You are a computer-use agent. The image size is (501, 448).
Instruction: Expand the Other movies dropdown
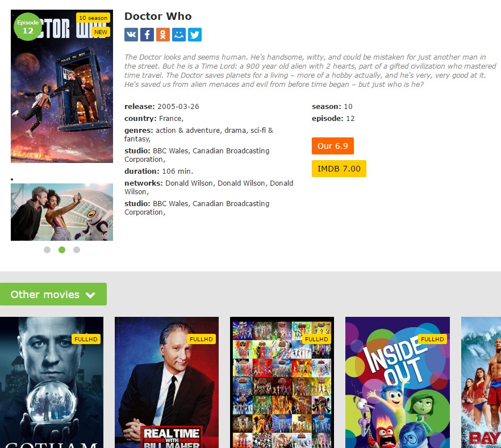[x=53, y=294]
